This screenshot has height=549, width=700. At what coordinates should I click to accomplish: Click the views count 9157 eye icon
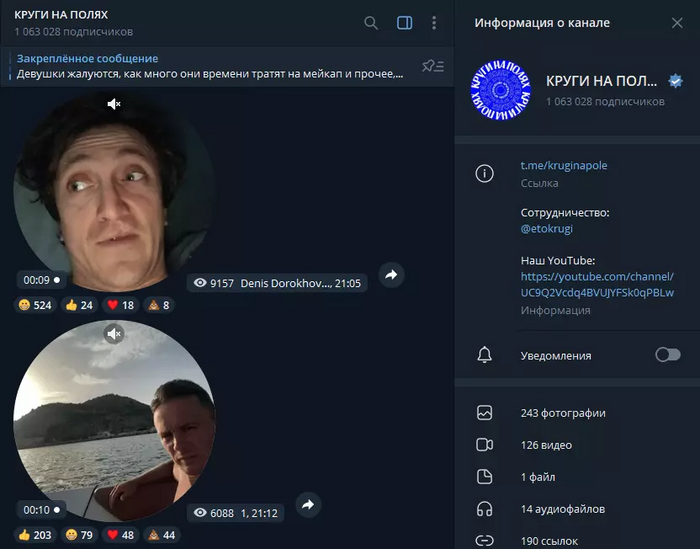200,283
